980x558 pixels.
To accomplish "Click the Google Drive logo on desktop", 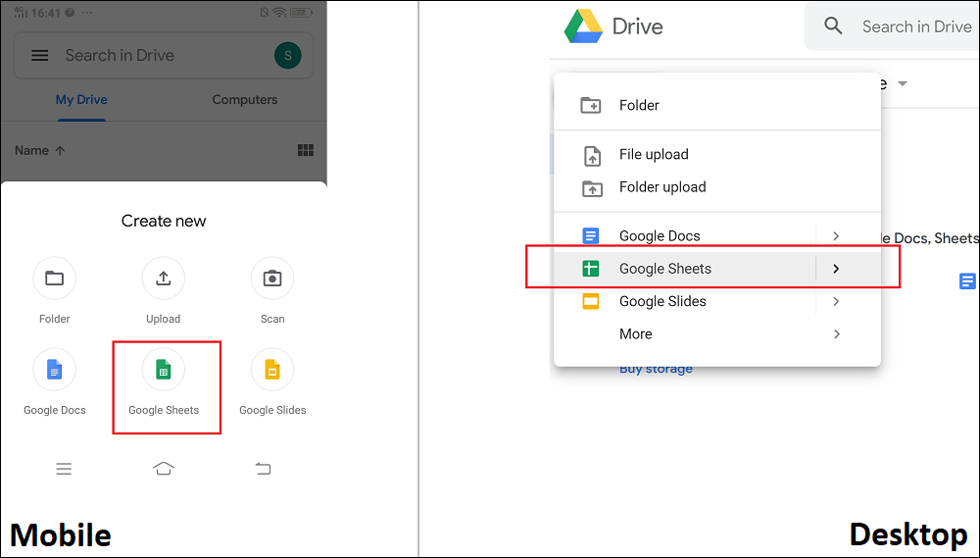I will (583, 26).
